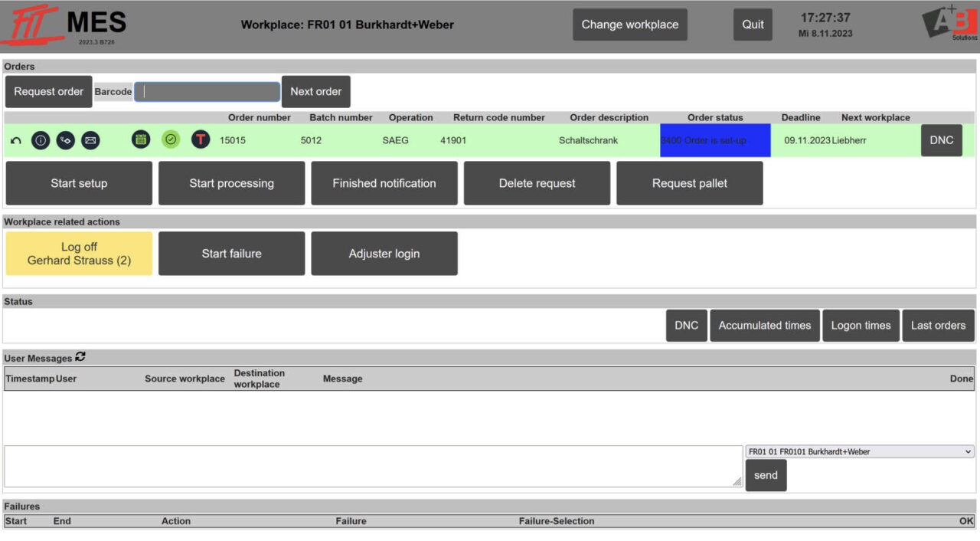Viewport: 980px width, 541px height.
Task: Click the tool/setup icon on the order row
Action: [x=65, y=140]
